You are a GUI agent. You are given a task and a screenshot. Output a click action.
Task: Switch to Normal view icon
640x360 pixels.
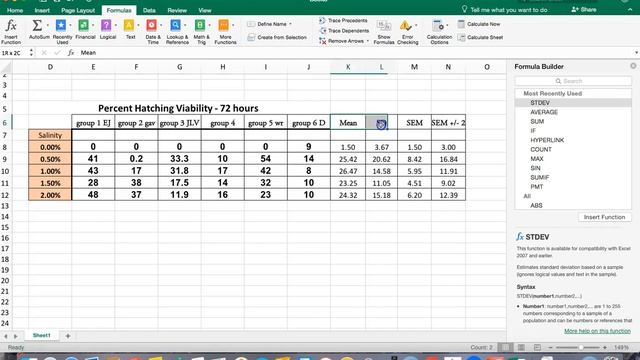point(505,347)
